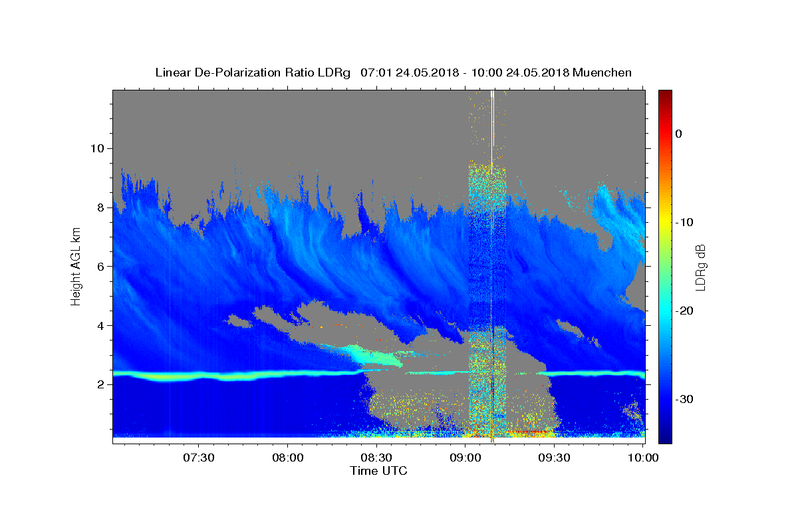
Task: Click the '09:00' time axis label
Action: tap(466, 458)
